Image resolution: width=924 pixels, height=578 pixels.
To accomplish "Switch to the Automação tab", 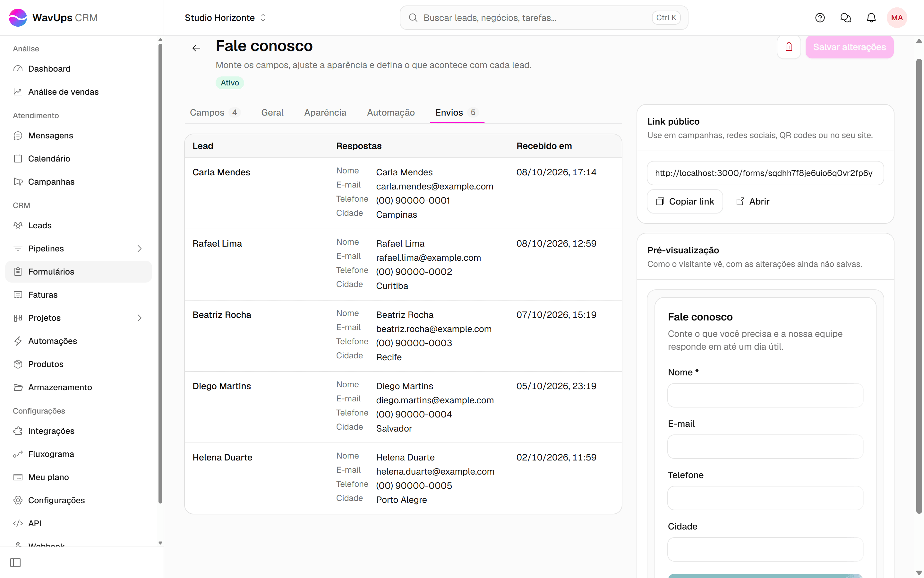I will [x=390, y=112].
